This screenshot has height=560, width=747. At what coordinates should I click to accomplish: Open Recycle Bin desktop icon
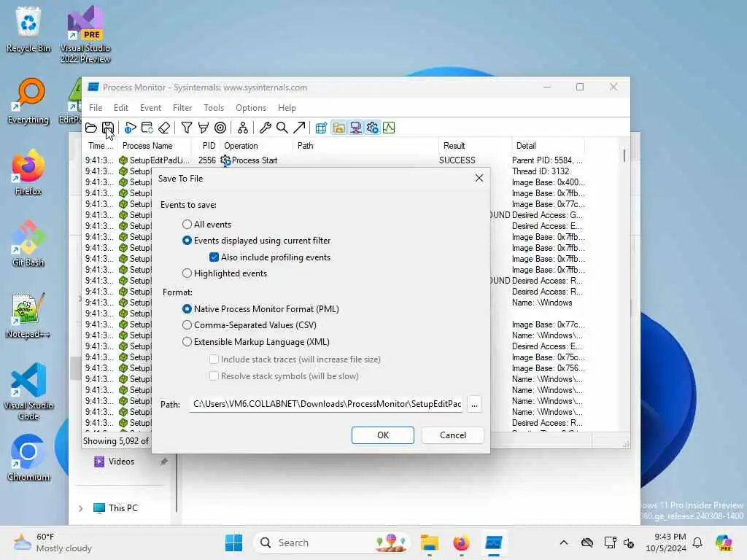coord(28,28)
